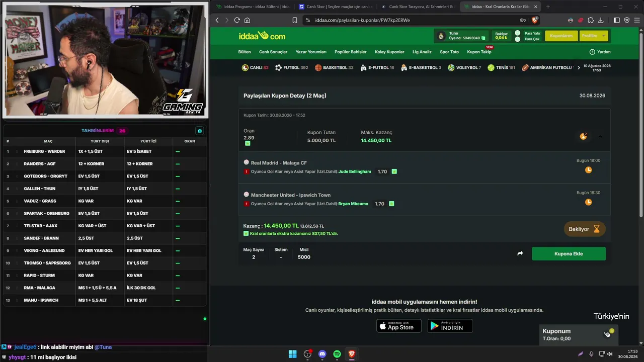Click the Jude Bellingham 1.70 odds value
This screenshot has height=362, width=644.
[382, 171]
